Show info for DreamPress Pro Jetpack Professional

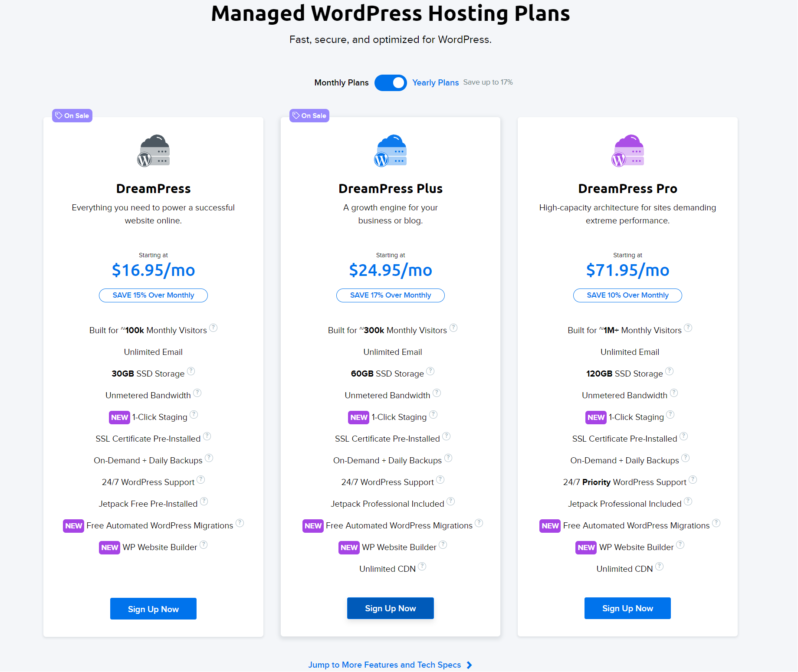(688, 501)
